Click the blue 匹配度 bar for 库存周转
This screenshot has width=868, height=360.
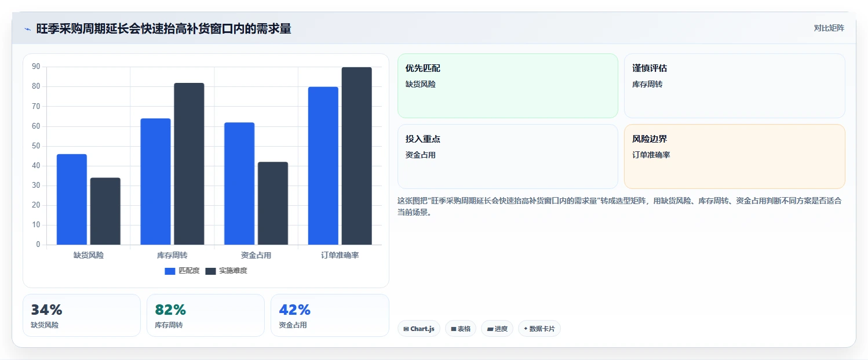click(155, 181)
